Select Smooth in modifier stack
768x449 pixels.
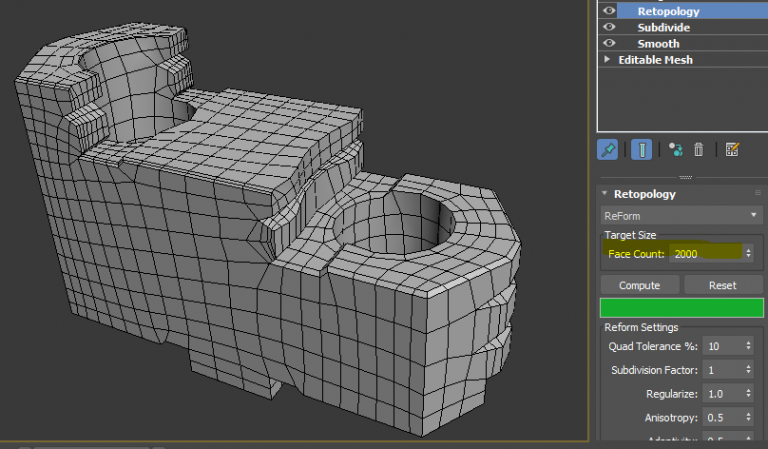(x=658, y=44)
